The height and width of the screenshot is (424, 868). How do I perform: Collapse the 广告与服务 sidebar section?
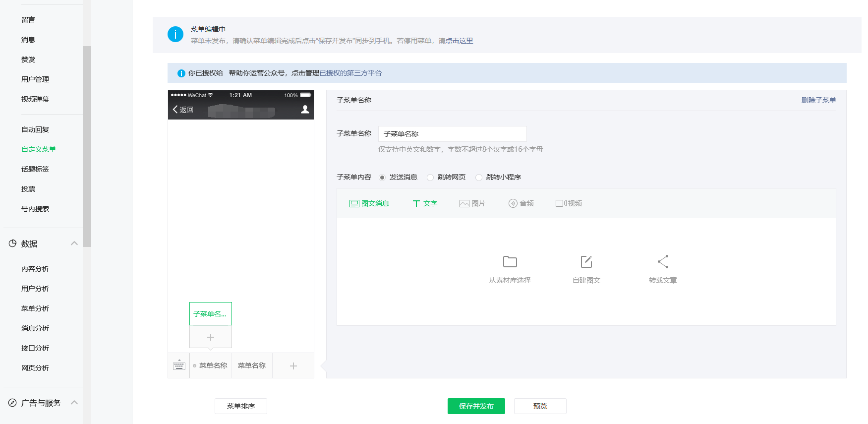[74, 403]
